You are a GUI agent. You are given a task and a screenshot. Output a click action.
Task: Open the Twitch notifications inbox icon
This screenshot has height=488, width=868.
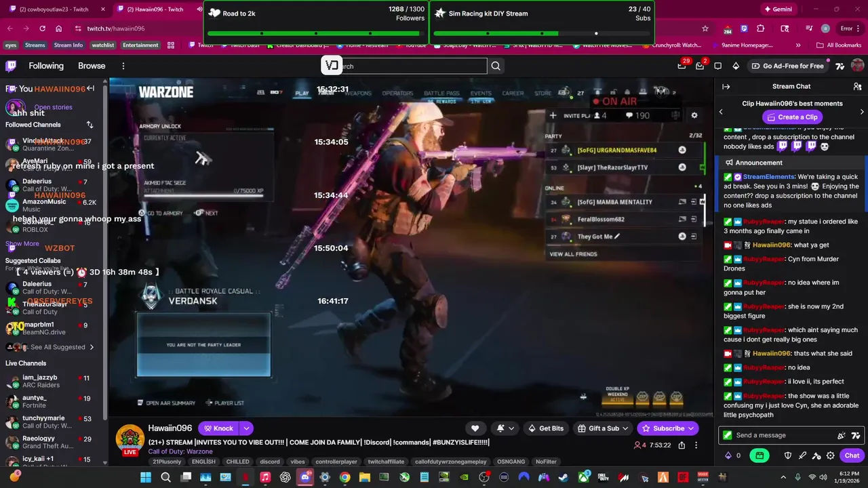[x=682, y=66]
